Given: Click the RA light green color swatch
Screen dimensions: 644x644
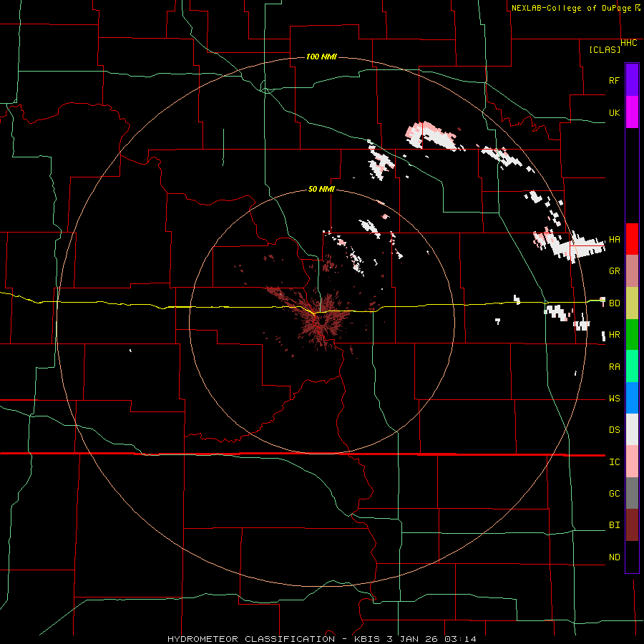Looking at the screenshot, I should point(632,366).
